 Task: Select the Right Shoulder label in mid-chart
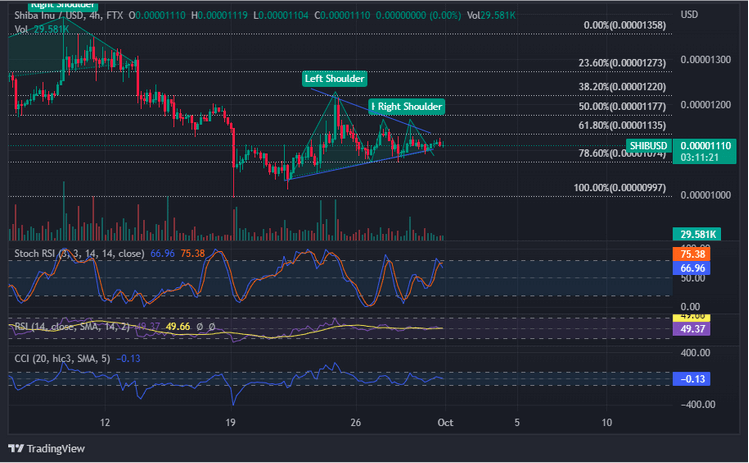[407, 107]
